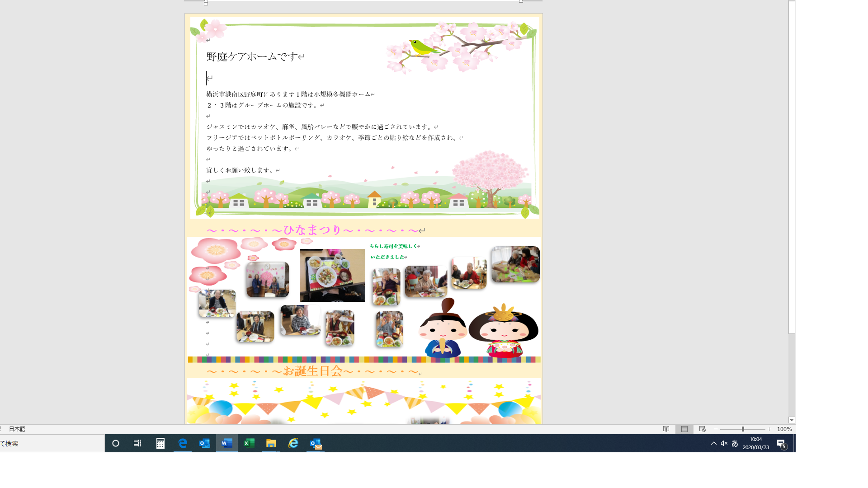This screenshot has width=868, height=488.
Task: Open Excel from the taskbar
Action: point(249,443)
